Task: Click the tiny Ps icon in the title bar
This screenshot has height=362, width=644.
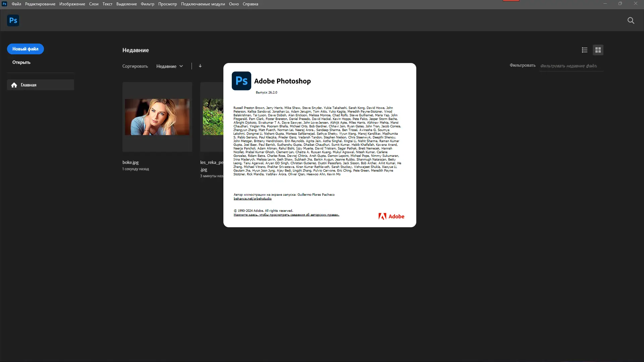Action: click(x=4, y=4)
